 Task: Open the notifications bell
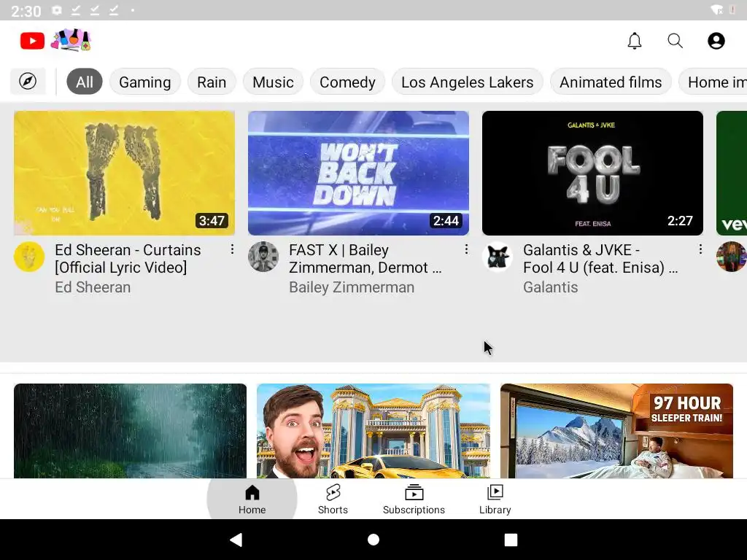tap(634, 41)
